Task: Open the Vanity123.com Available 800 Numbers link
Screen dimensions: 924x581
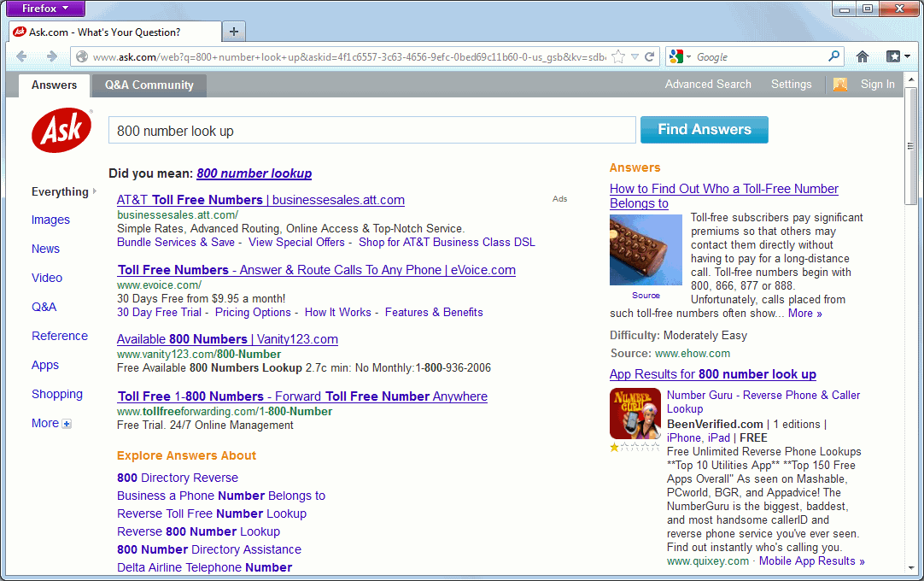Action: pos(227,339)
